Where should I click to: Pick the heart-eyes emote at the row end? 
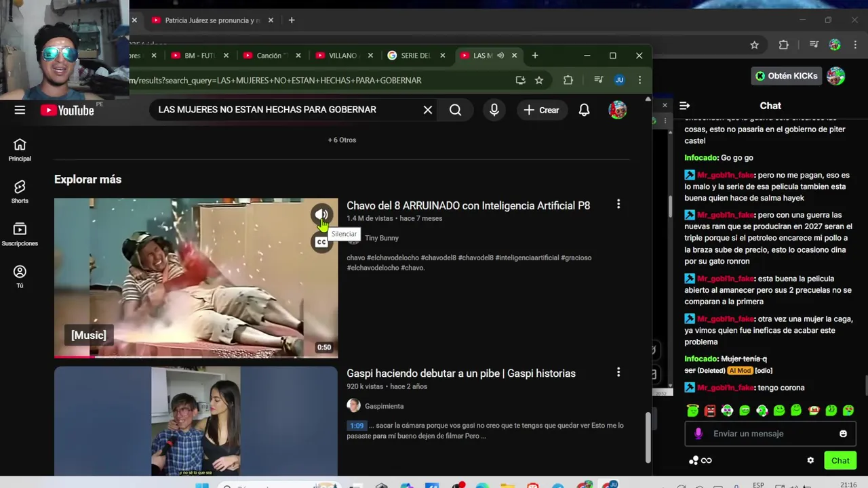pos(848,410)
